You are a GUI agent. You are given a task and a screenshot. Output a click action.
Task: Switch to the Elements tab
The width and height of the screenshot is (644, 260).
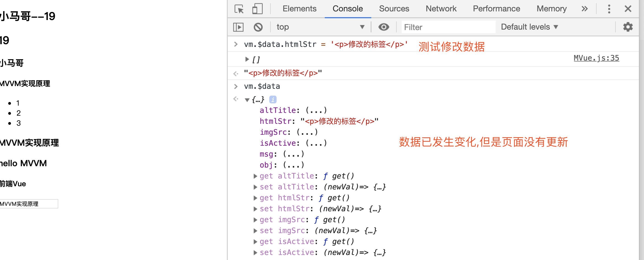299,9
